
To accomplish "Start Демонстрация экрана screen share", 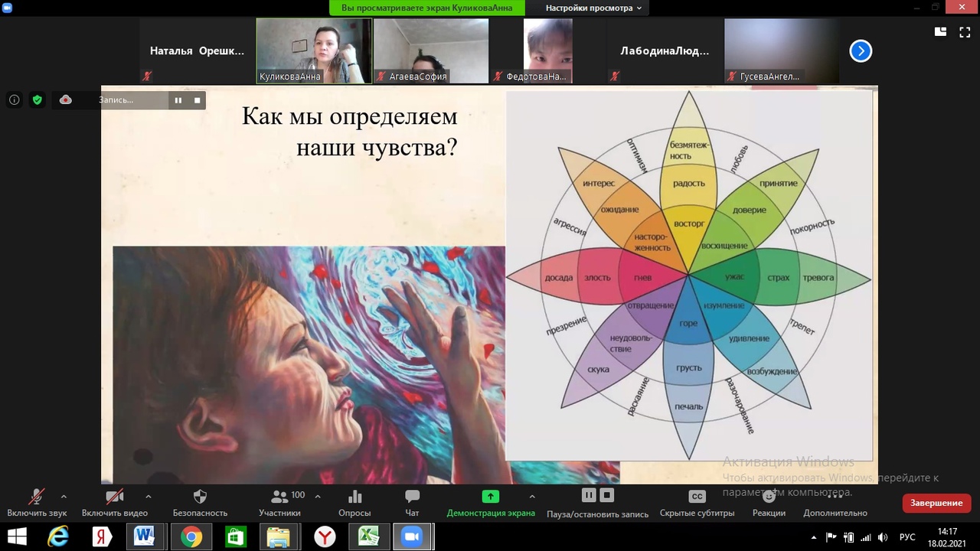I will tap(491, 503).
